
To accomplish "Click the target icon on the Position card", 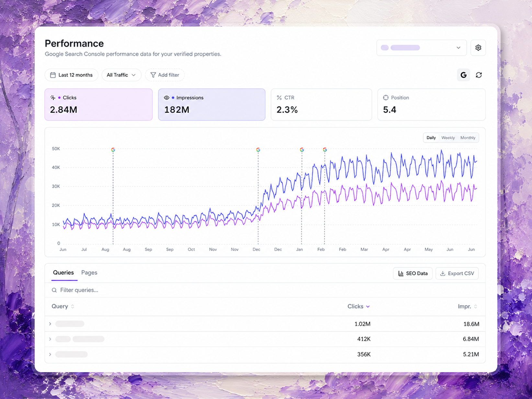I will (x=386, y=97).
